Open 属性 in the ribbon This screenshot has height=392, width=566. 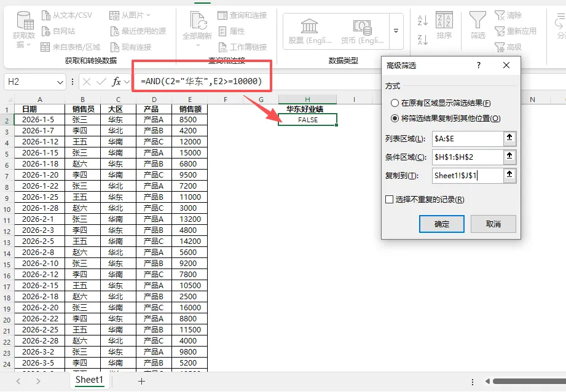232,31
